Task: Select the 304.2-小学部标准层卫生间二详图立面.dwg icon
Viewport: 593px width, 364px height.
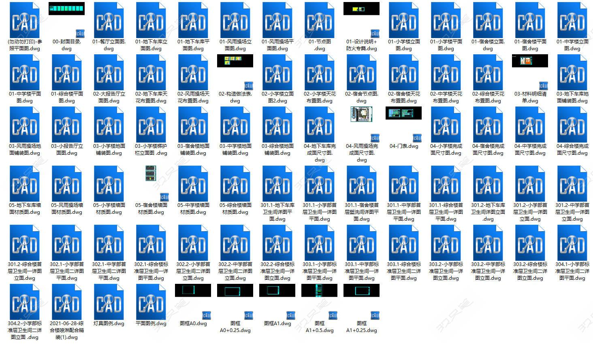Action: pos(24,302)
